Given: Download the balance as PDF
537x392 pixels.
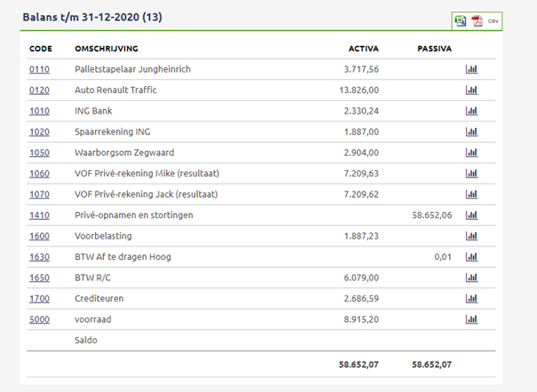Looking at the screenshot, I should click(477, 20).
